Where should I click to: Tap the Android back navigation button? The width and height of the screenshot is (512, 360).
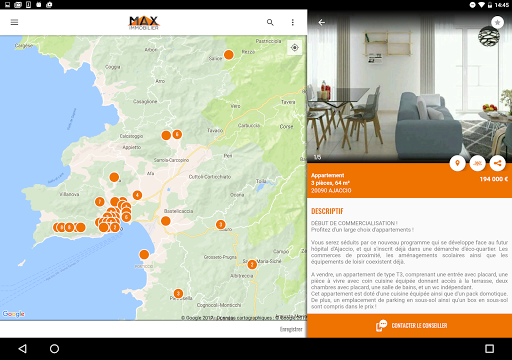pyautogui.click(x=23, y=349)
